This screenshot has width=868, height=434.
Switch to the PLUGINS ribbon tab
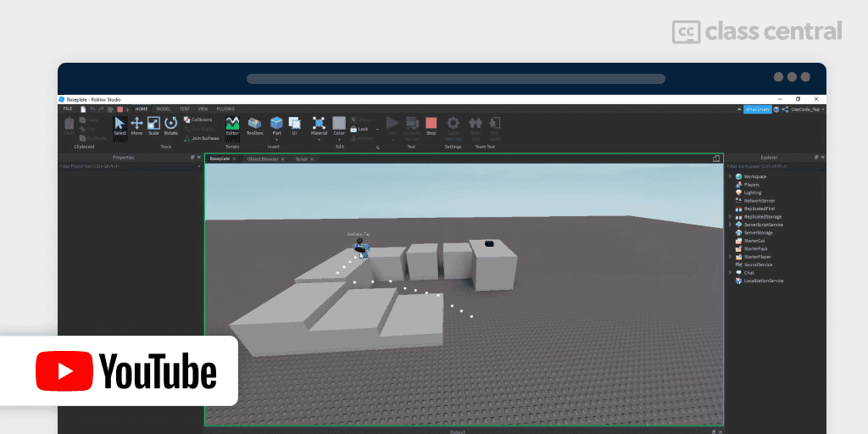[x=225, y=109]
